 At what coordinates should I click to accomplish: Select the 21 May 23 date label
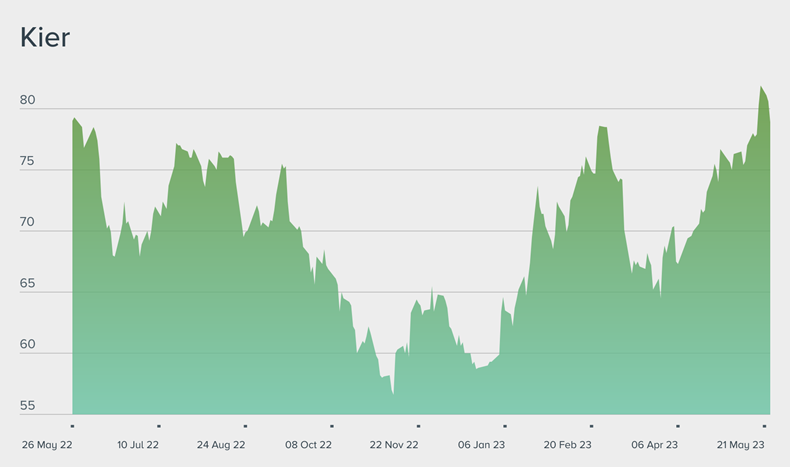(x=741, y=444)
